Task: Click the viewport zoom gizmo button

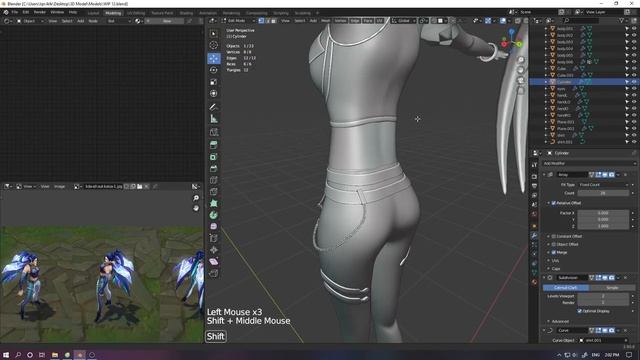Action: pos(521,60)
